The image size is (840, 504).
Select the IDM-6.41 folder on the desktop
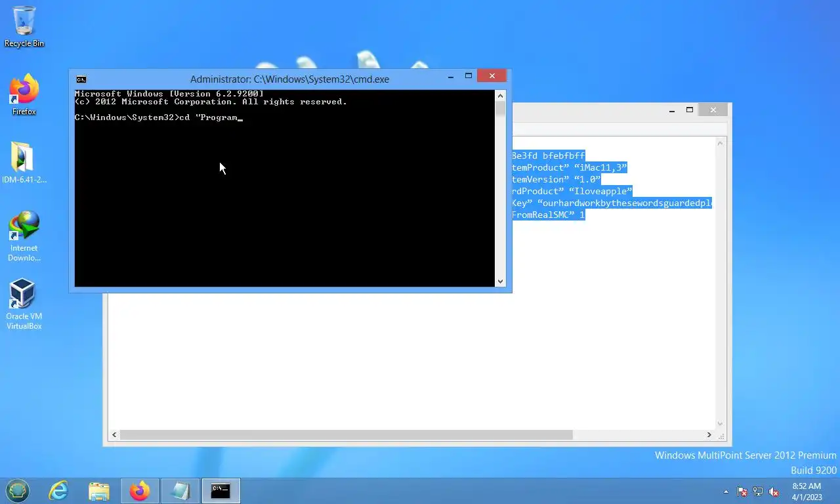click(x=24, y=163)
